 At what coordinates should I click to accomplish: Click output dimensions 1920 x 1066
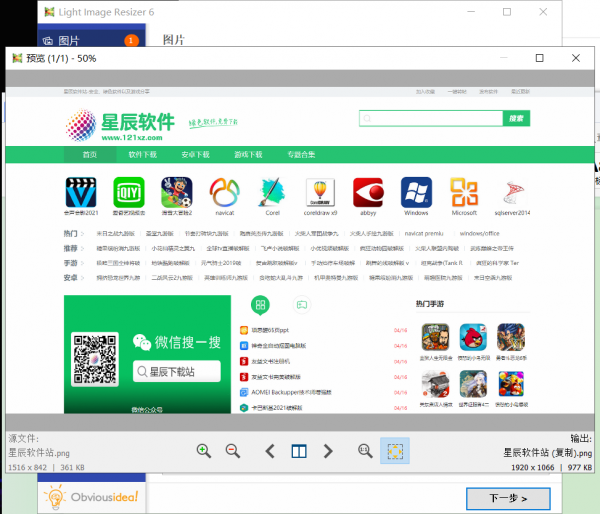click(x=533, y=467)
